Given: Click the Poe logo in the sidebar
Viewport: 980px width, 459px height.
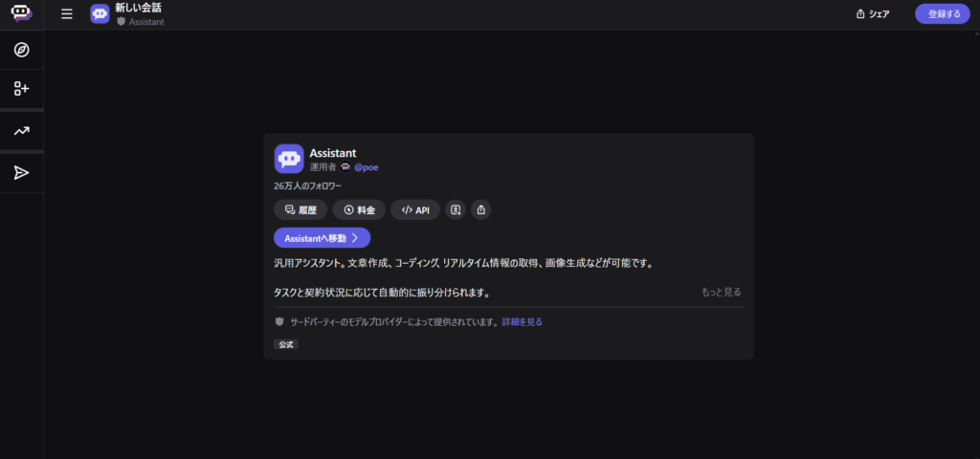Looking at the screenshot, I should 21,13.
